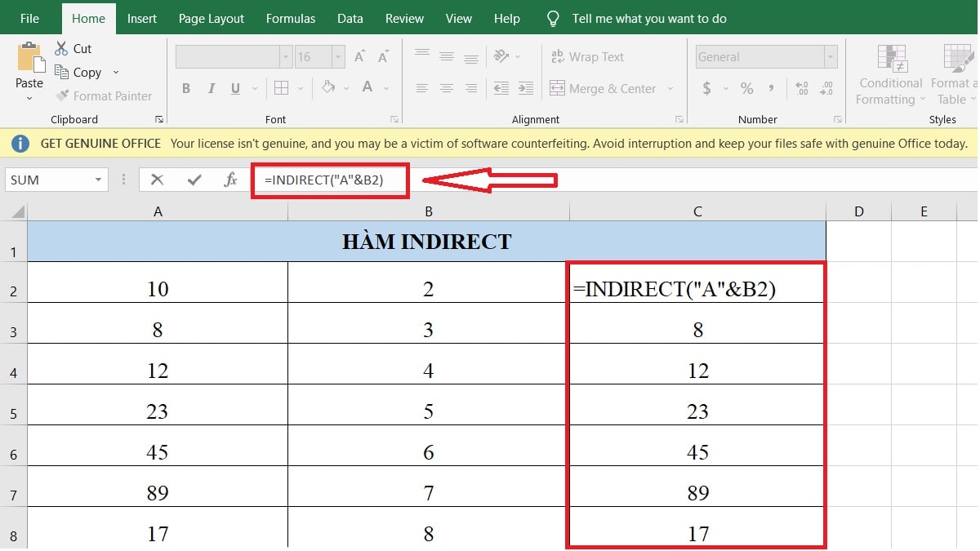Click Decrease Decimal icon
The width and height of the screenshot is (980, 551).
pos(826,88)
